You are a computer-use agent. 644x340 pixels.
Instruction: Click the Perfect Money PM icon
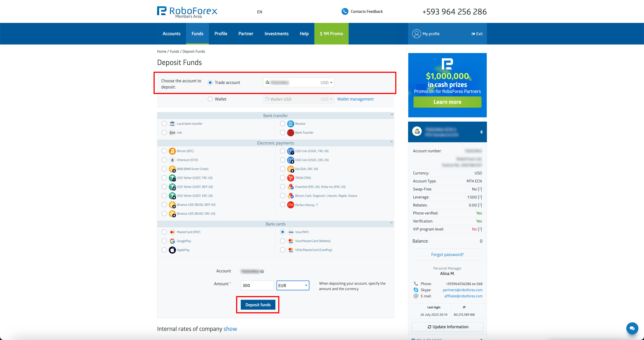click(291, 205)
